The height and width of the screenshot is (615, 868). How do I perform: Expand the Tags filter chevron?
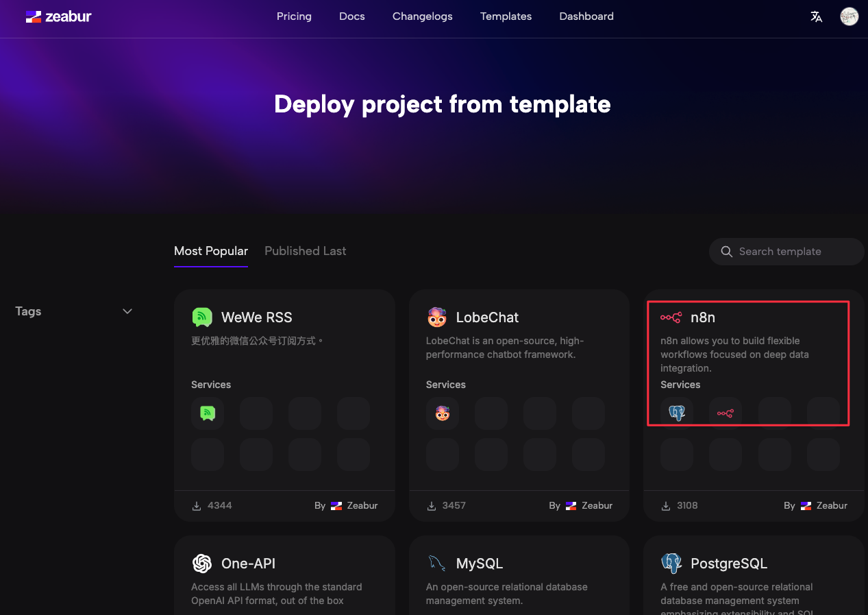(x=127, y=311)
